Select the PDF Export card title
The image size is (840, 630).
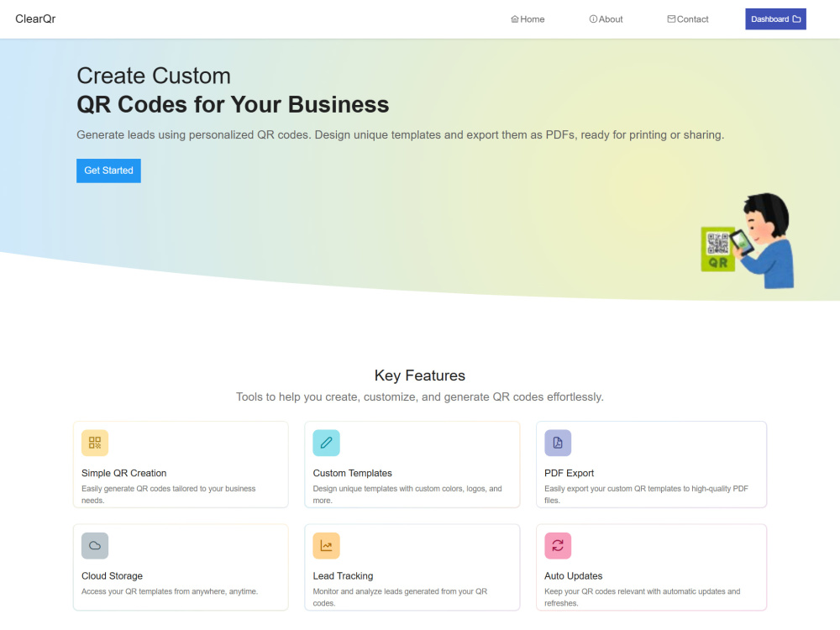569,473
